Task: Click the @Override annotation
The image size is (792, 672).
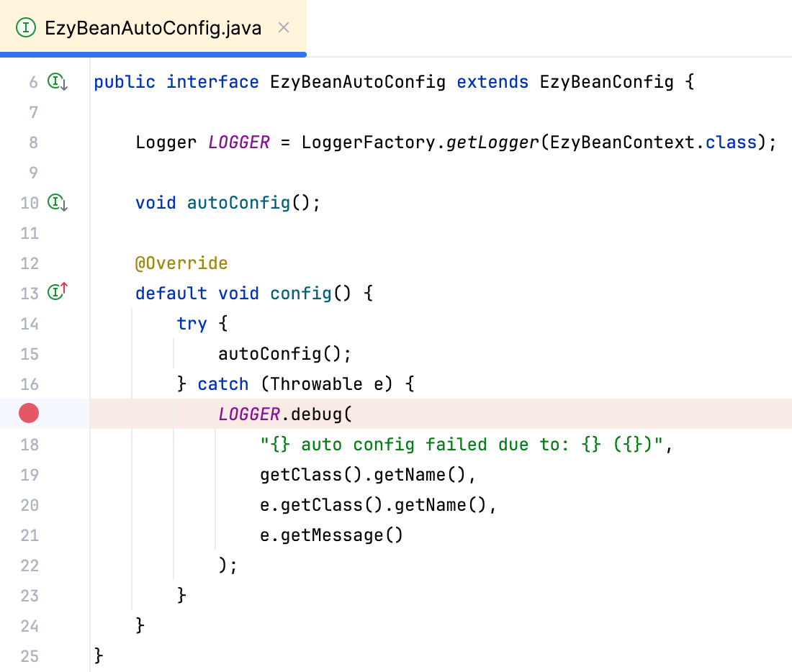Action: pos(181,263)
